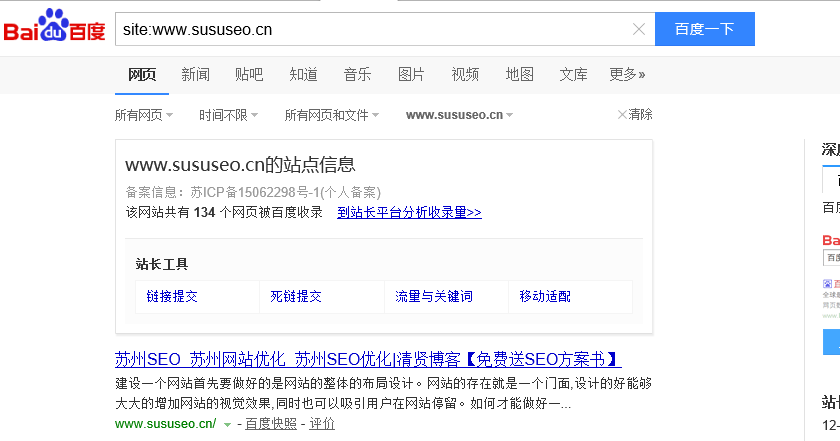Open the 百度快照 cached page link

(271, 424)
